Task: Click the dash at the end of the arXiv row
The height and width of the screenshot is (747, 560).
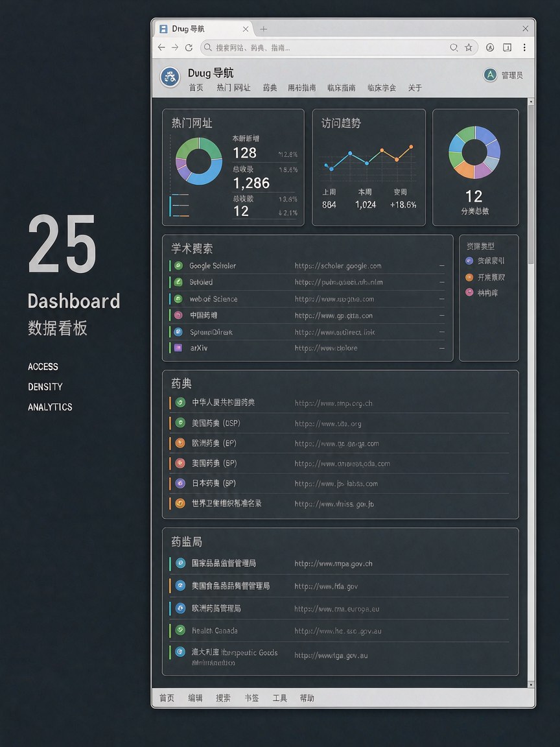Action: tap(442, 348)
